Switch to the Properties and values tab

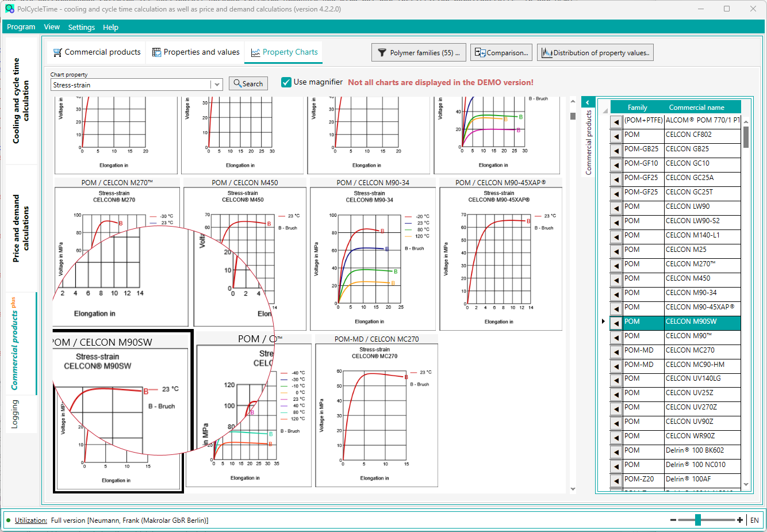click(x=195, y=52)
